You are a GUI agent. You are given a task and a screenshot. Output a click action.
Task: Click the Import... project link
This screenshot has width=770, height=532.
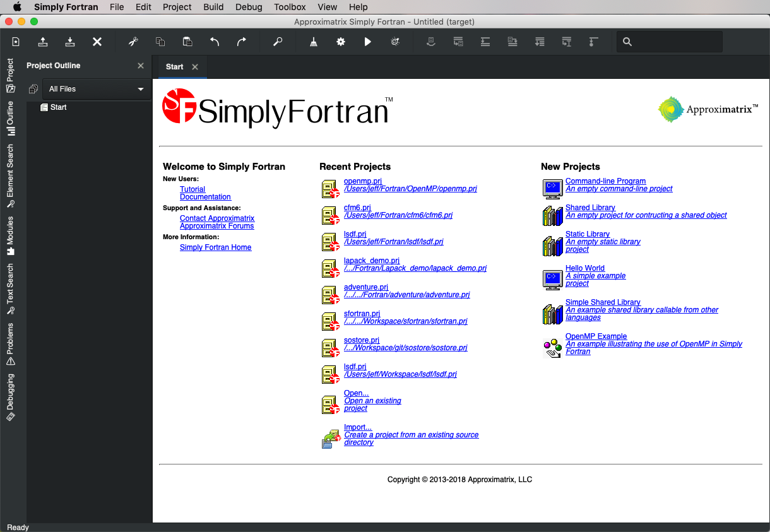358,427
